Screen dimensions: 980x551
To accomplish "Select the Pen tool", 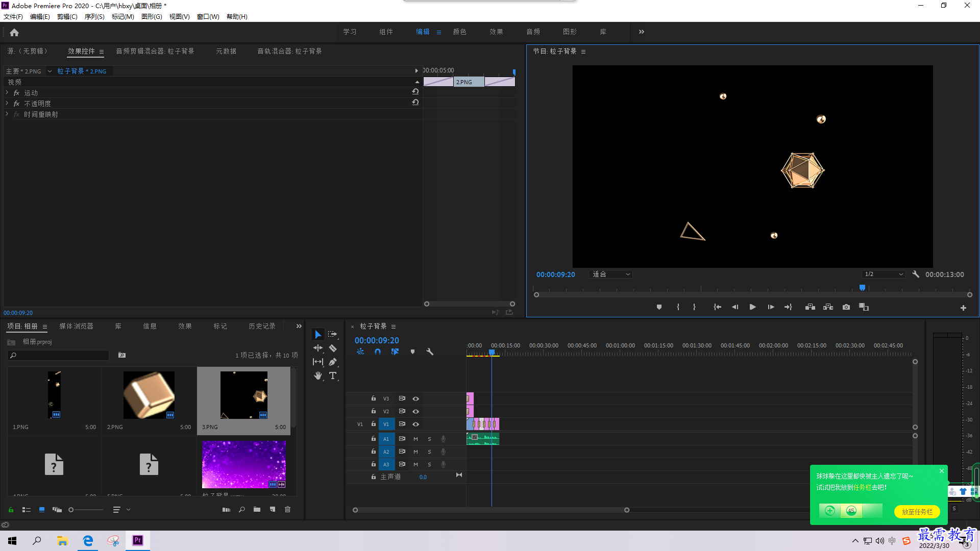I will [x=333, y=362].
